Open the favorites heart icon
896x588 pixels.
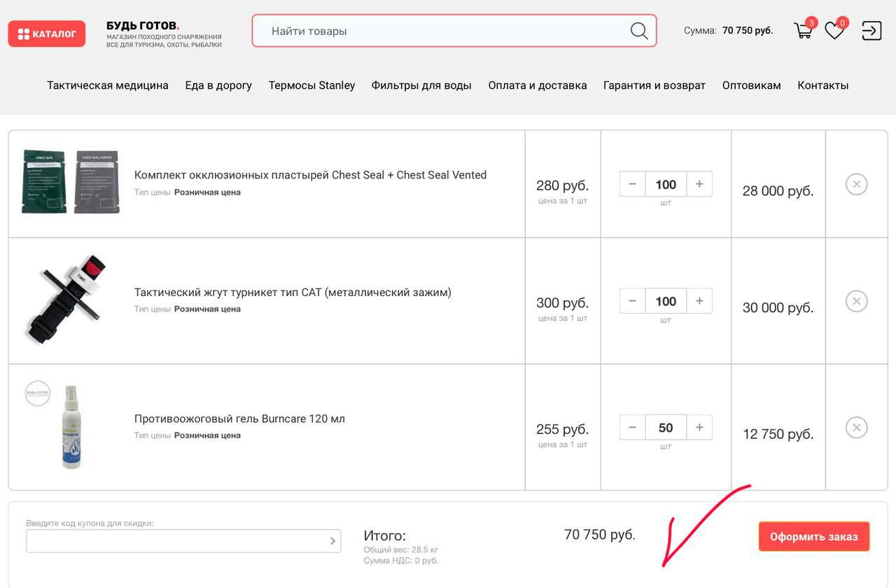tap(834, 31)
